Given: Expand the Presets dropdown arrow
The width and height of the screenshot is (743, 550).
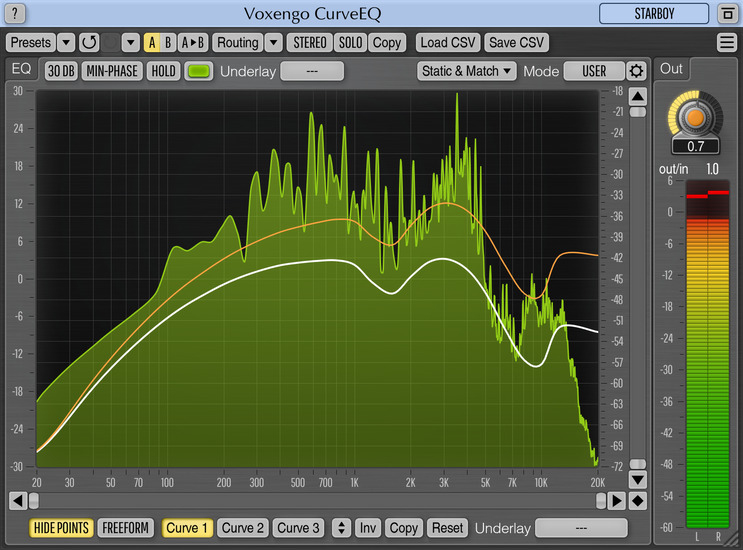Looking at the screenshot, I should coord(65,43).
